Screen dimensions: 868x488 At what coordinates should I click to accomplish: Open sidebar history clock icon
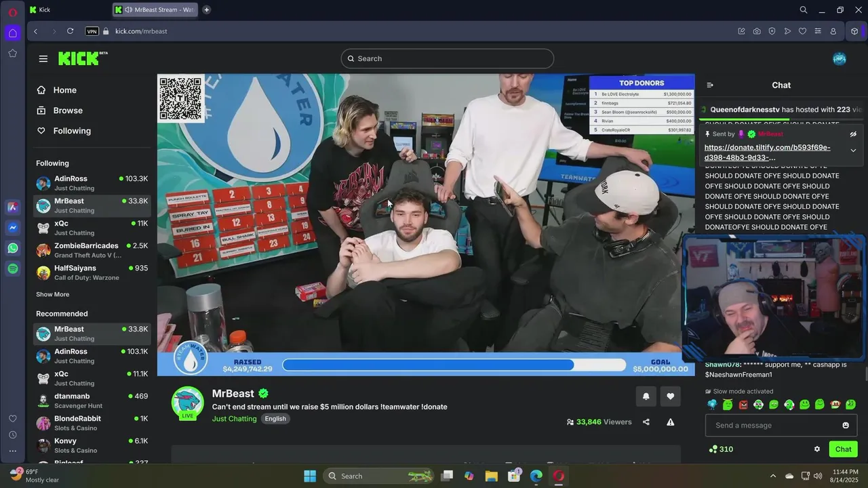pos(12,434)
